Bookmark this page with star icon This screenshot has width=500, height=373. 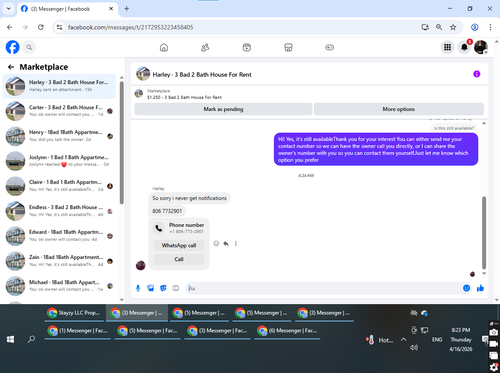pos(453,27)
